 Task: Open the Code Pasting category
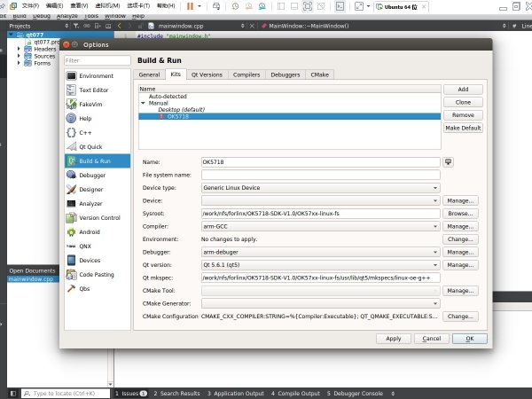click(97, 275)
